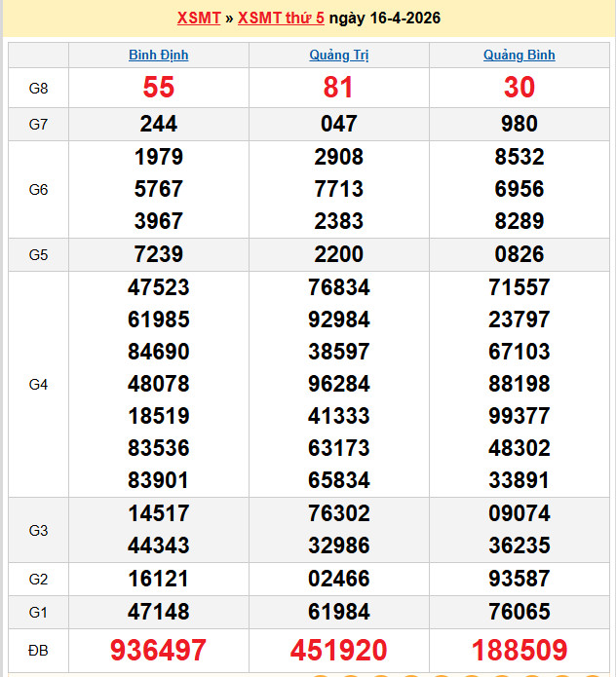Open the Quảng Bình province link
This screenshot has width=616, height=677.
coord(519,56)
